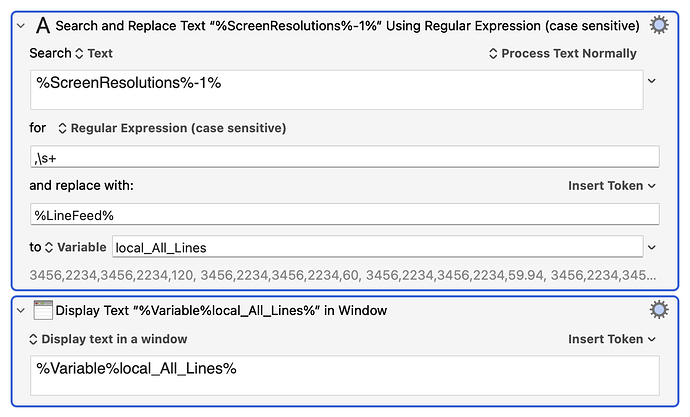Change the Search source from Text
Viewport: 690px width, 417px height.
pos(94,53)
